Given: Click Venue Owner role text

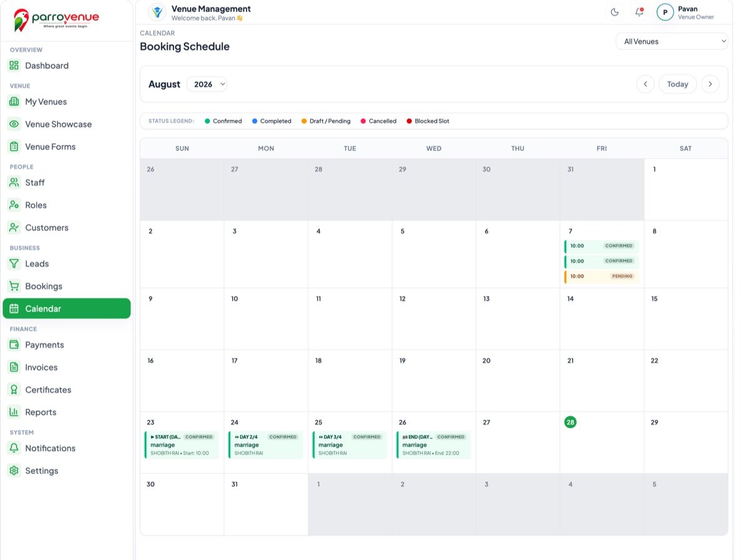Looking at the screenshot, I should pyautogui.click(x=696, y=17).
